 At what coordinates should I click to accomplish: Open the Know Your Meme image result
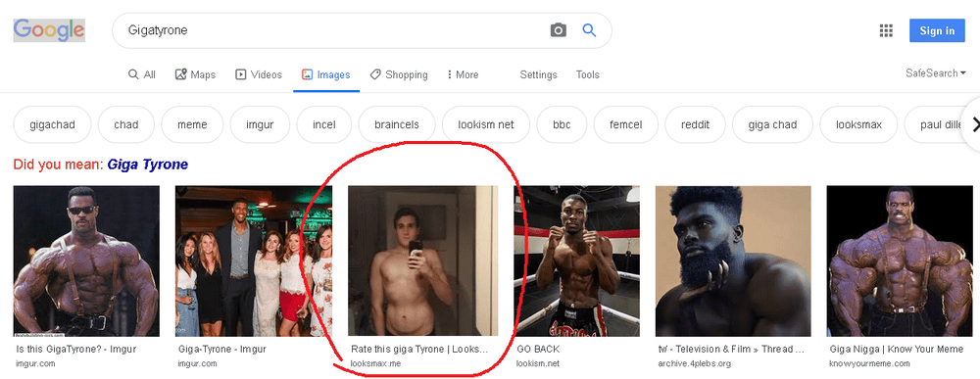coord(900,261)
